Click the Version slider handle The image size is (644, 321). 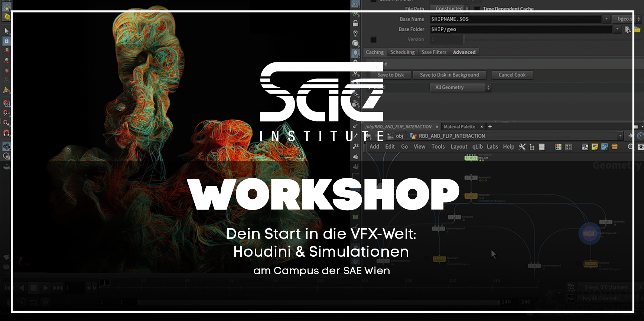[x=464, y=39]
